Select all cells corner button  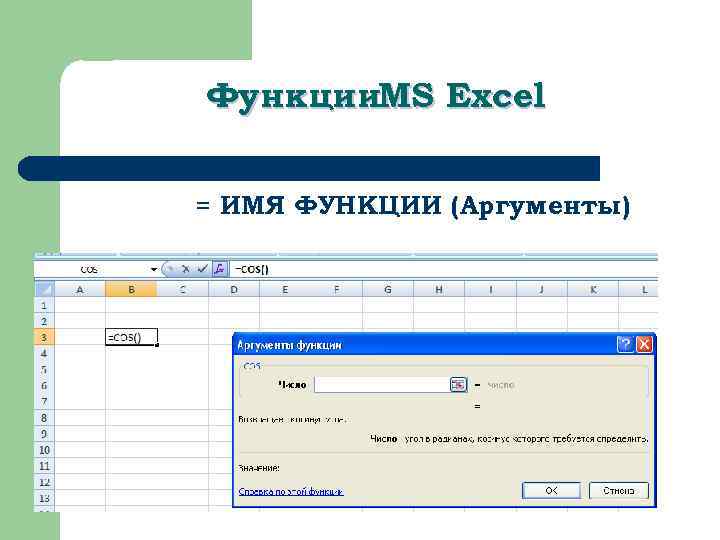pyautogui.click(x=45, y=290)
